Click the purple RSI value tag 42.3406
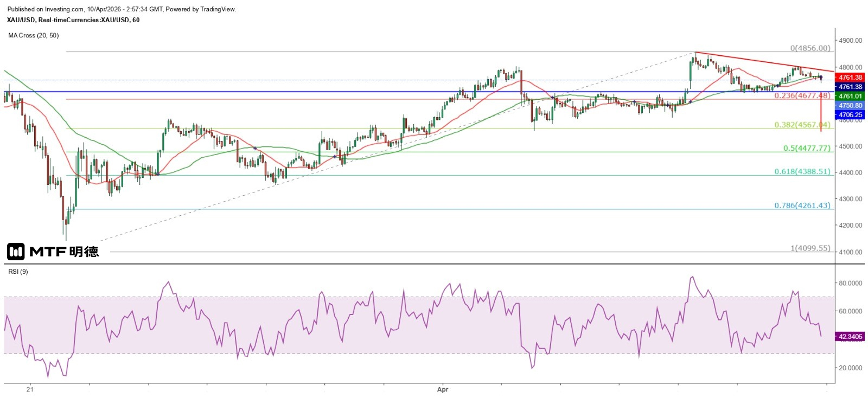868x398 pixels. point(850,337)
